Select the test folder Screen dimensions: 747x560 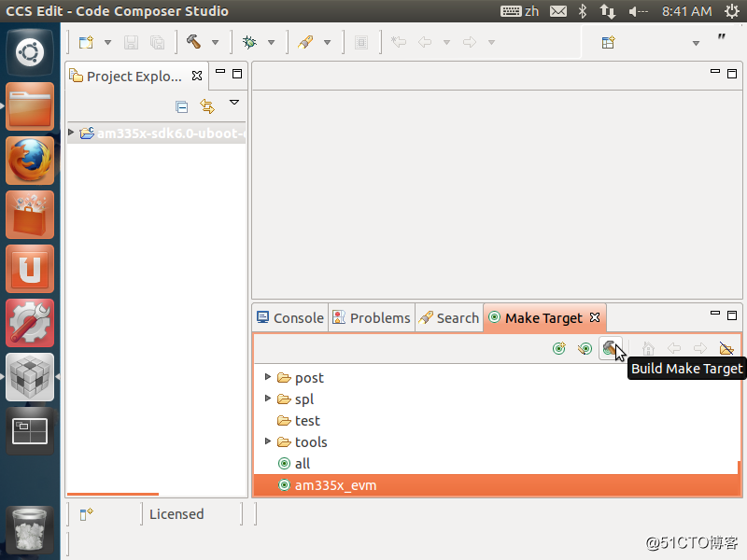(x=307, y=421)
